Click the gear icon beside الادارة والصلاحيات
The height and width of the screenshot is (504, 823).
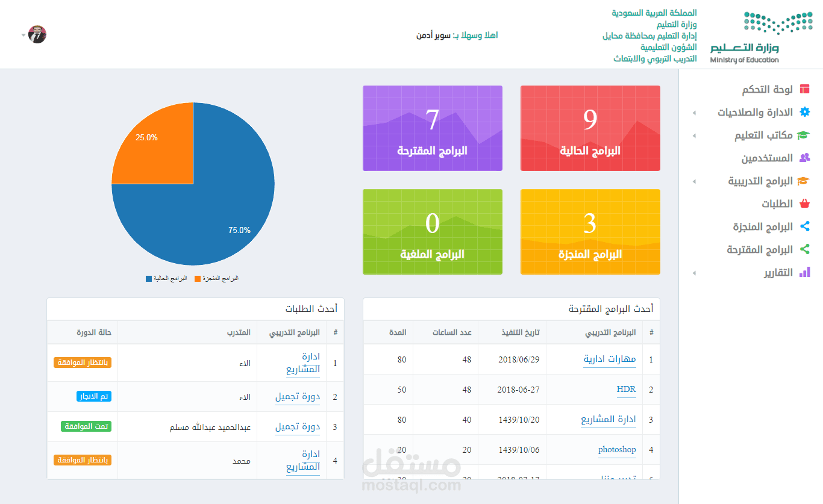tap(806, 111)
